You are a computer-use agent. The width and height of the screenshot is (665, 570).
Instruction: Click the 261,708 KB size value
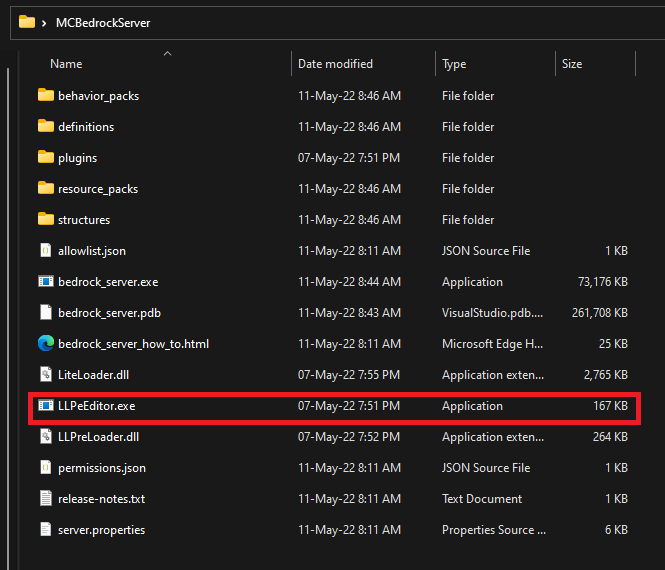(600, 313)
